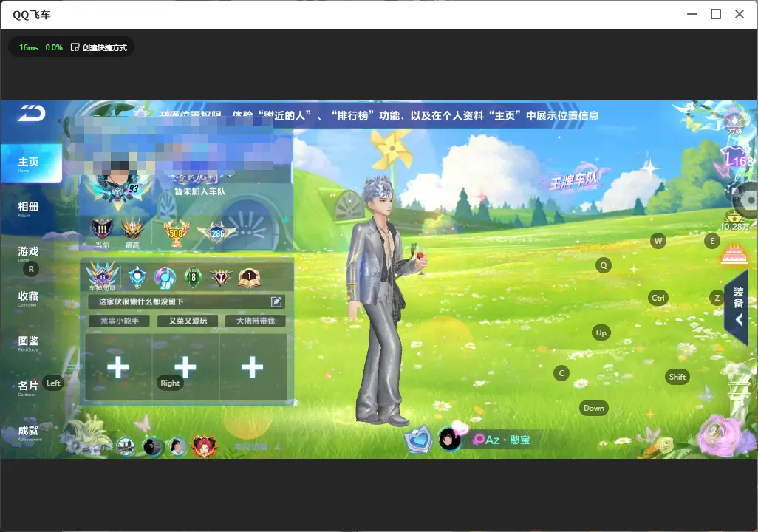Click the open book badge numbered 1
The height and width of the screenshot is (532, 758).
[x=250, y=277]
